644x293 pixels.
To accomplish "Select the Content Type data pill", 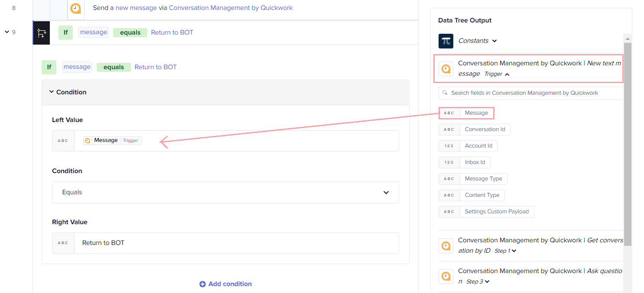I will click(x=472, y=195).
